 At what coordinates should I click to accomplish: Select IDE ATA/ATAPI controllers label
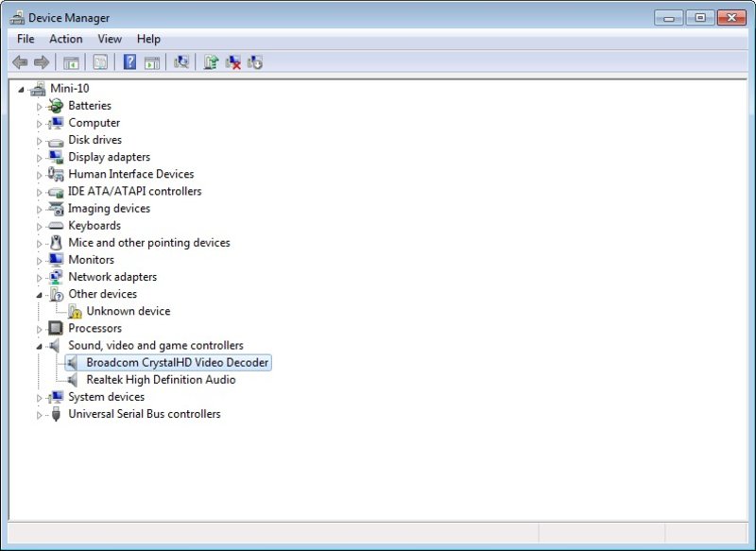click(x=135, y=191)
